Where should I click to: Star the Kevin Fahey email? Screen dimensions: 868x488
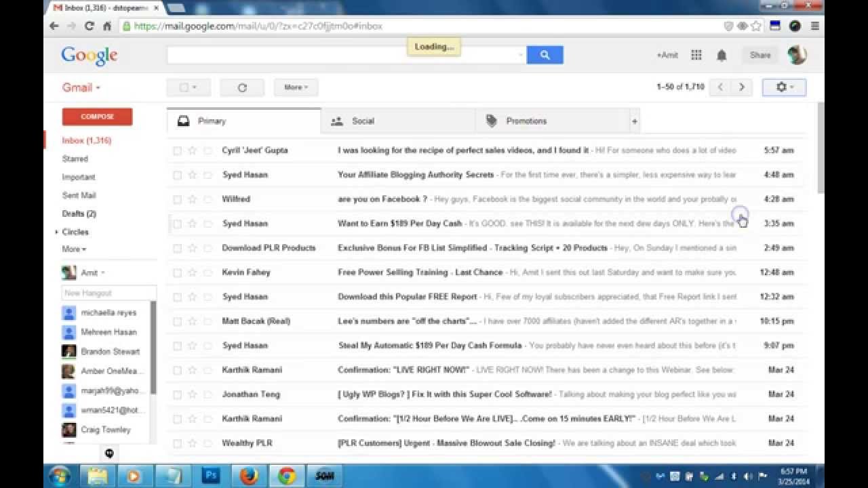click(x=193, y=272)
